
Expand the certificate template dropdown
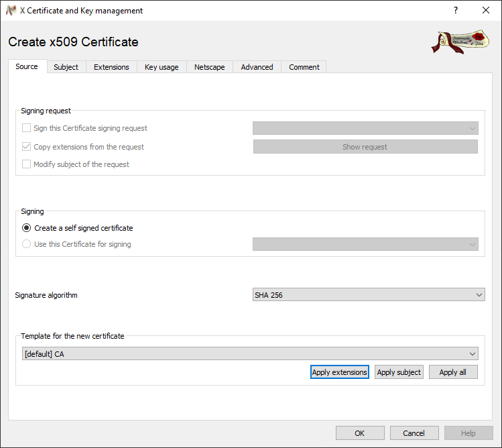[247, 354]
